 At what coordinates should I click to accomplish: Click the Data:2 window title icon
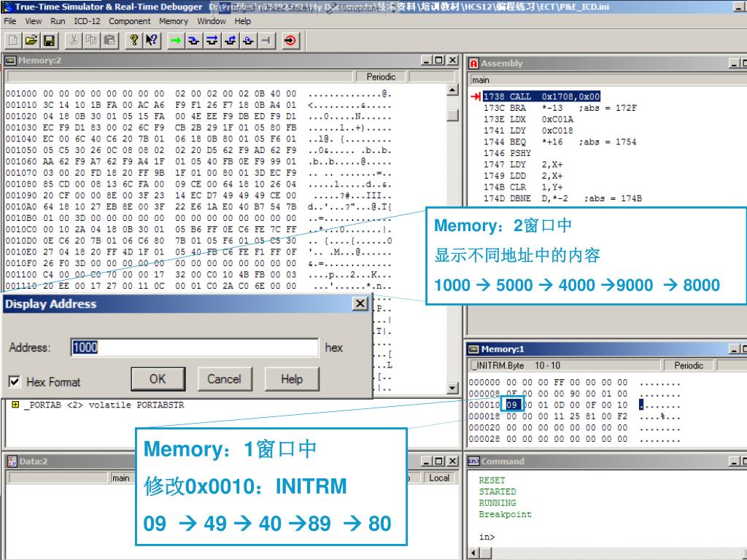(12, 461)
